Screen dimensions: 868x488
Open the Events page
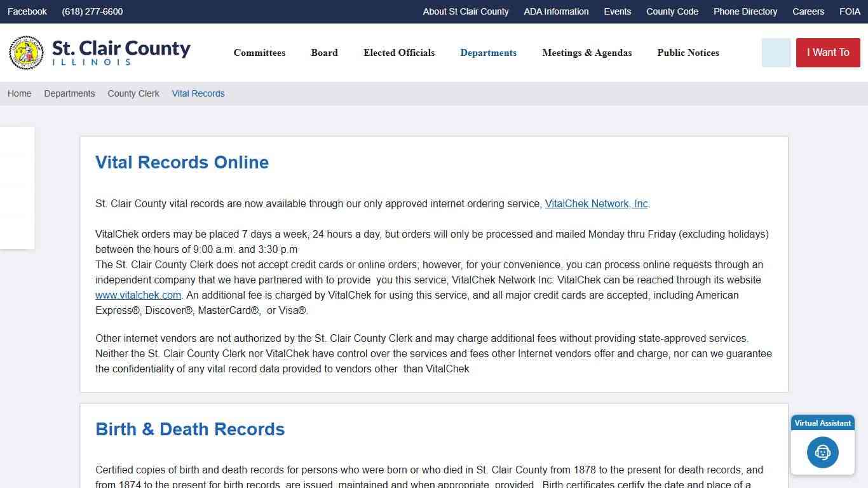pos(617,11)
